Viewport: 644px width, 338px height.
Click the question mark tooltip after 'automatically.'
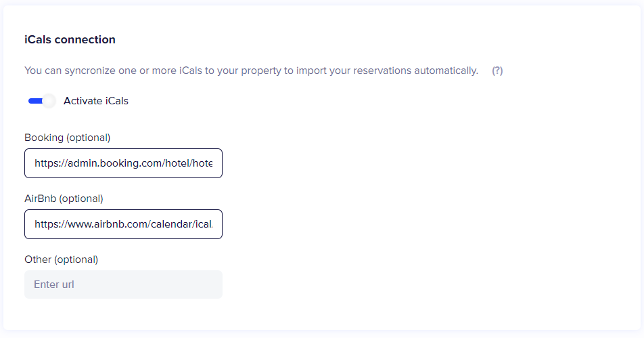[x=497, y=70]
